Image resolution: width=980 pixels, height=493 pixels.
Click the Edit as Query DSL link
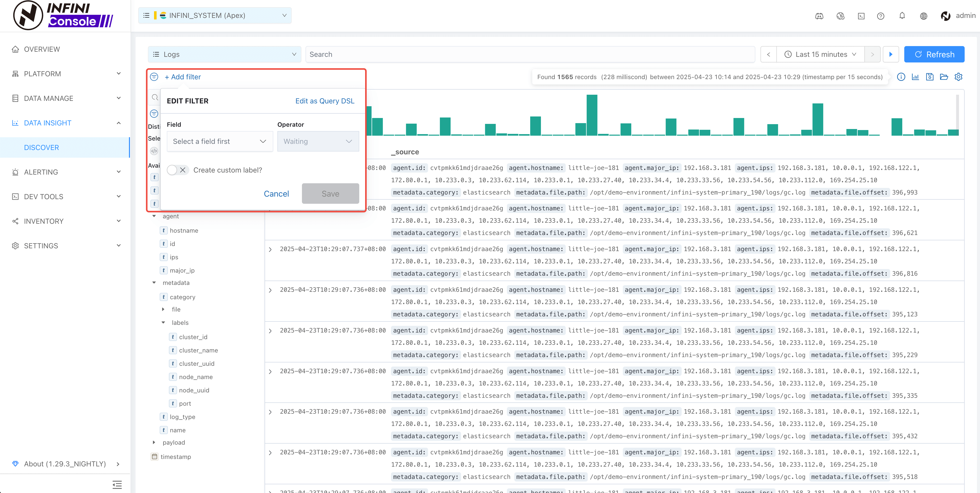(324, 101)
